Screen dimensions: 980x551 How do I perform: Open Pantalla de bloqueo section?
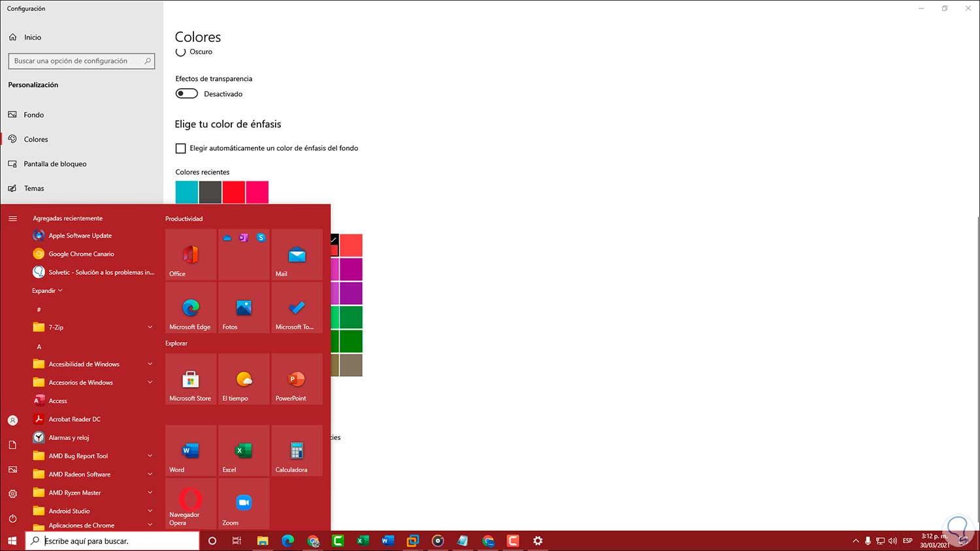click(82, 164)
